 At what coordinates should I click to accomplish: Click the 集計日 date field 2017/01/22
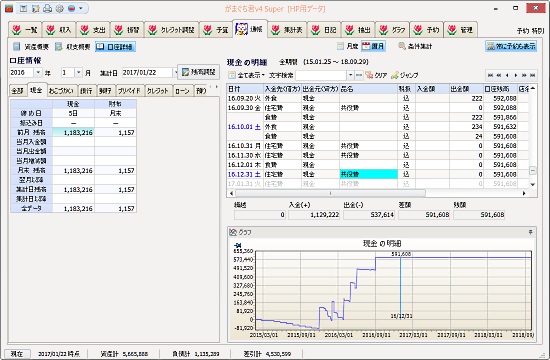pos(147,73)
